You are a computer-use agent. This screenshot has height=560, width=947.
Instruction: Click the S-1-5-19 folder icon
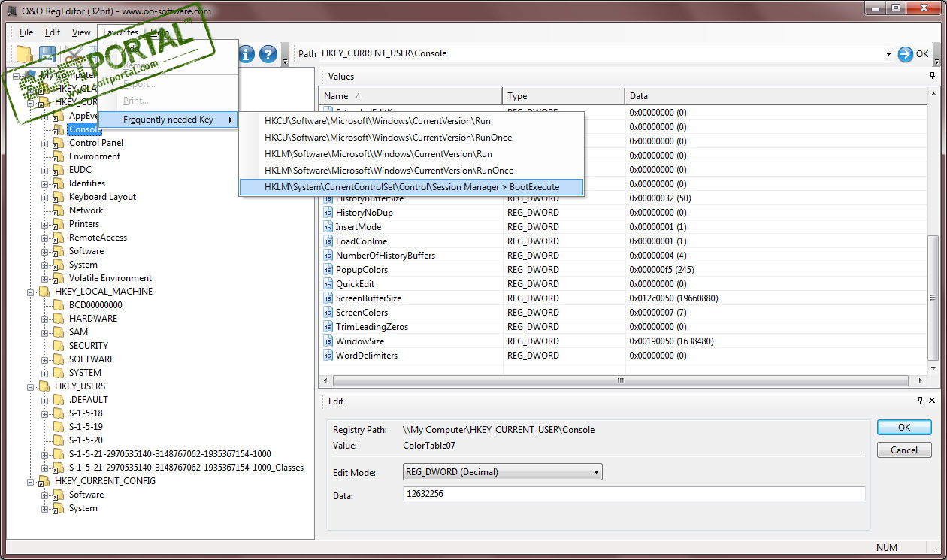pos(58,427)
